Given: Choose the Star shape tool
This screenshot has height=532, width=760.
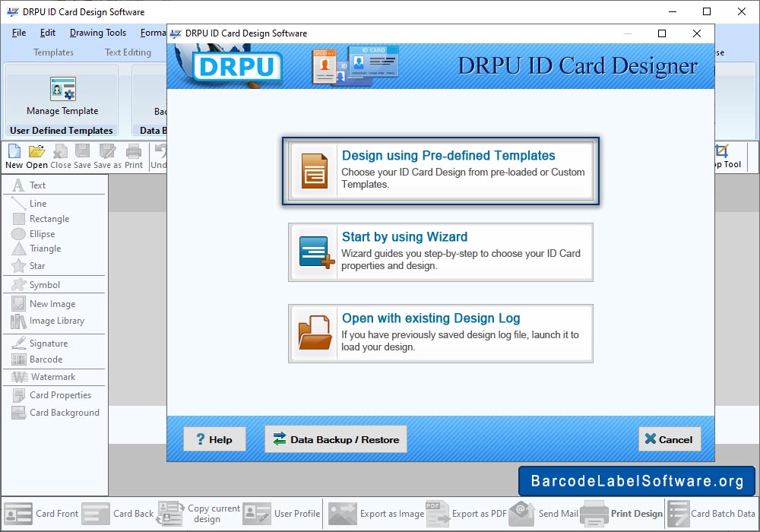Looking at the screenshot, I should (37, 266).
